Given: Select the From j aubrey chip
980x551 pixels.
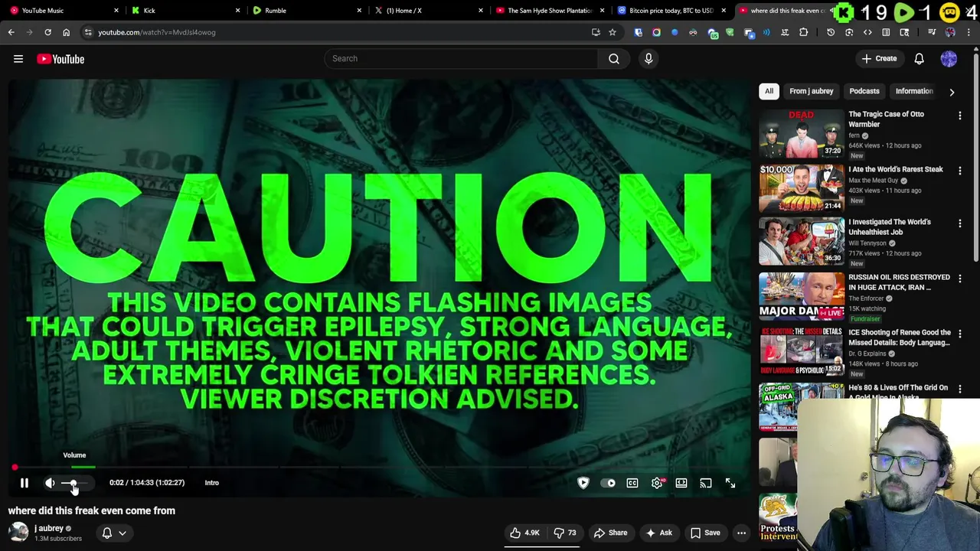Looking at the screenshot, I should click(x=811, y=91).
